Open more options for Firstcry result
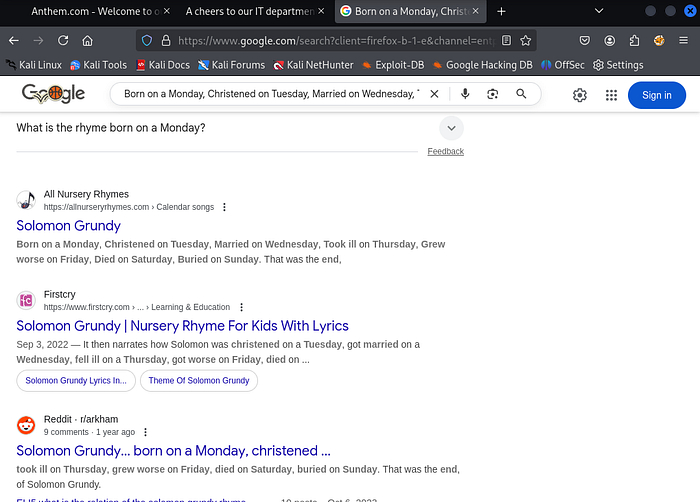 pyautogui.click(x=242, y=307)
